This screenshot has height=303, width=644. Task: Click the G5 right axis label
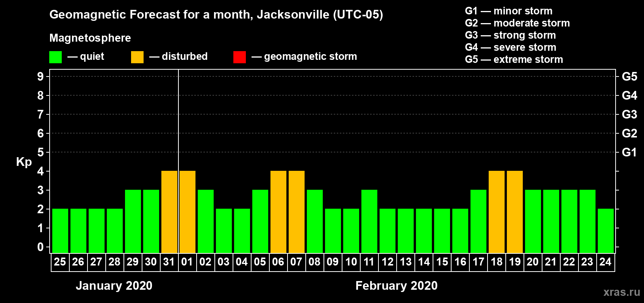pyautogui.click(x=630, y=77)
